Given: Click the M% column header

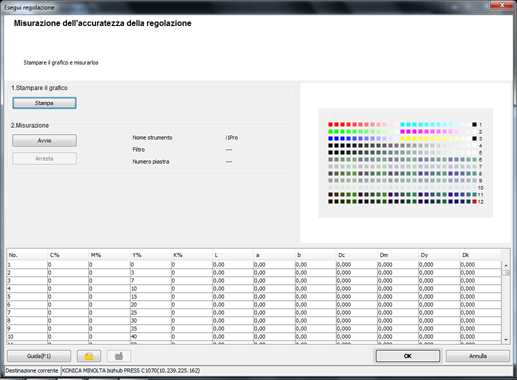Looking at the screenshot, I should coord(109,255).
